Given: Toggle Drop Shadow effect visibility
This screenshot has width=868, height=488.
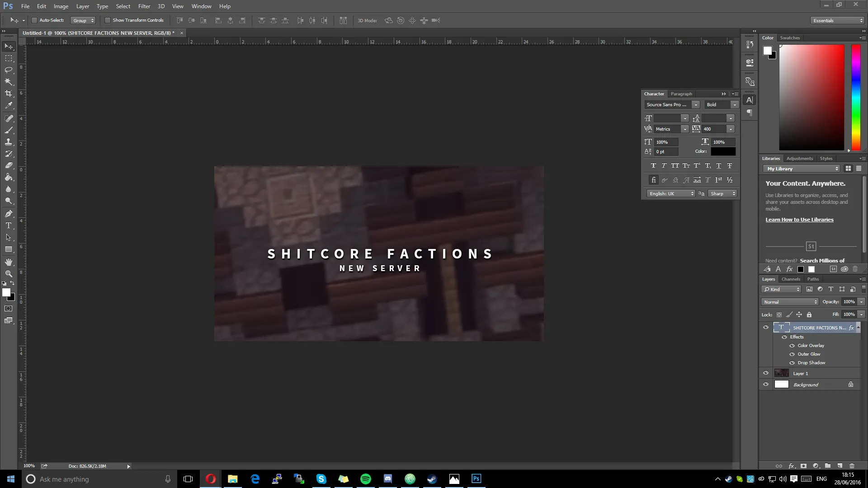Looking at the screenshot, I should point(792,363).
